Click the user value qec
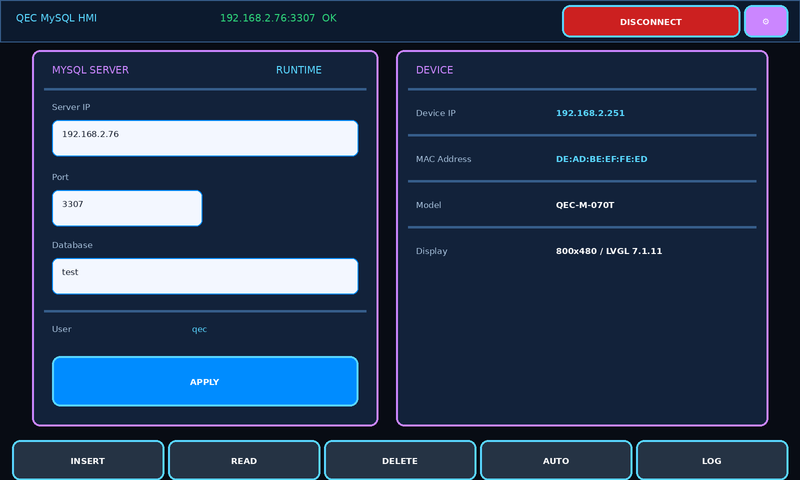This screenshot has height=480, width=800. 199,330
